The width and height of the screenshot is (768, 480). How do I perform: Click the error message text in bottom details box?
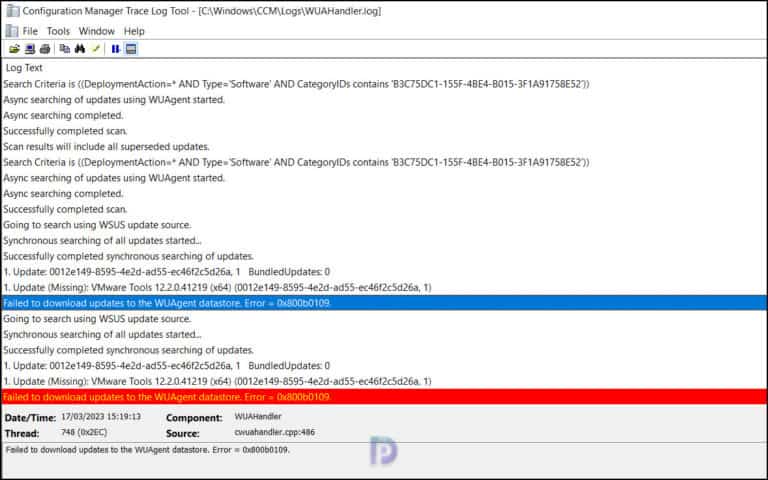[147, 449]
